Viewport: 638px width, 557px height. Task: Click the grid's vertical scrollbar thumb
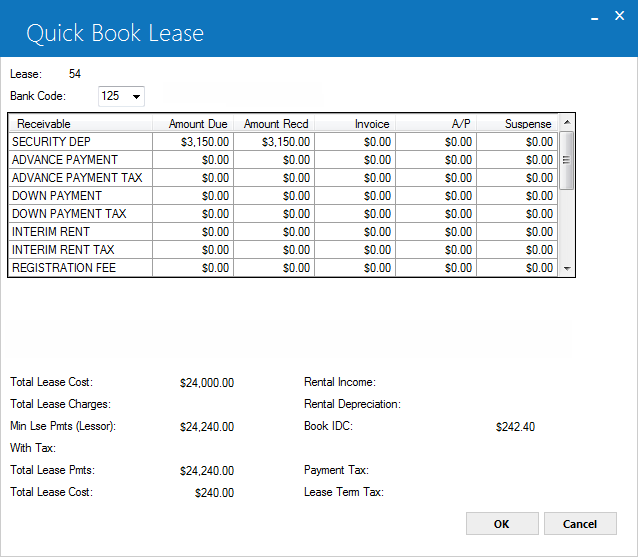(x=566, y=160)
